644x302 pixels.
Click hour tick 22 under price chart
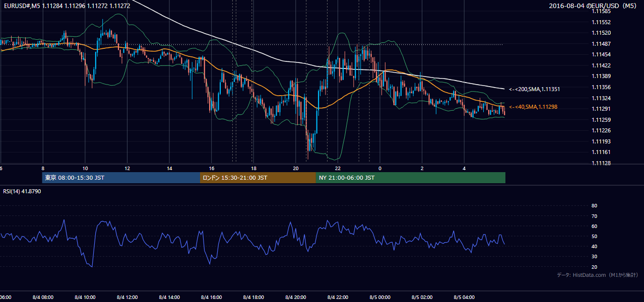click(x=338, y=168)
